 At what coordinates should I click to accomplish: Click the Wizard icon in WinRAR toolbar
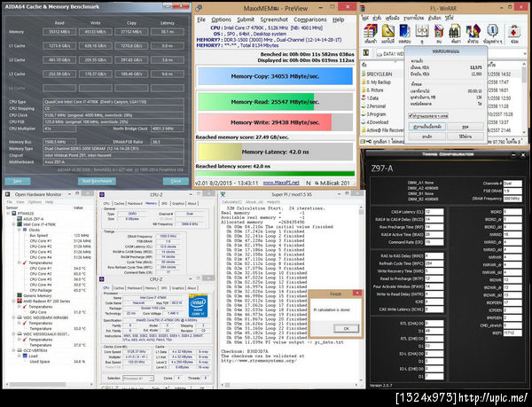[x=474, y=32]
